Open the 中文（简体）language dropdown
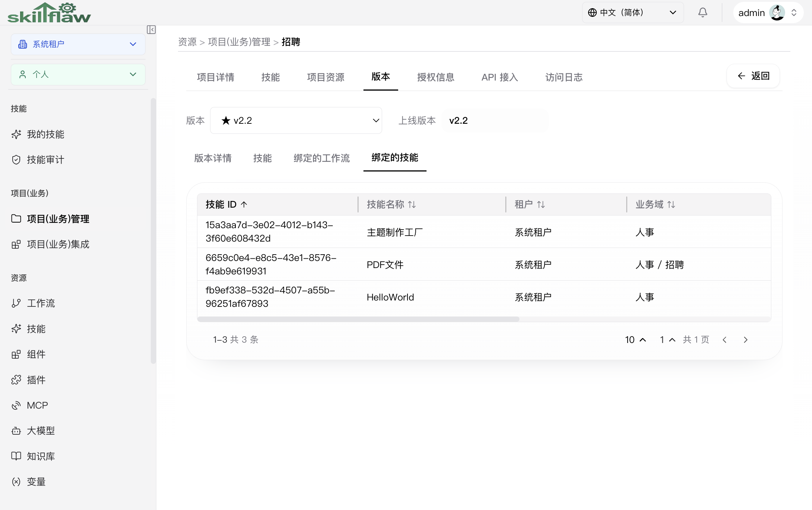The image size is (812, 510). (x=633, y=13)
